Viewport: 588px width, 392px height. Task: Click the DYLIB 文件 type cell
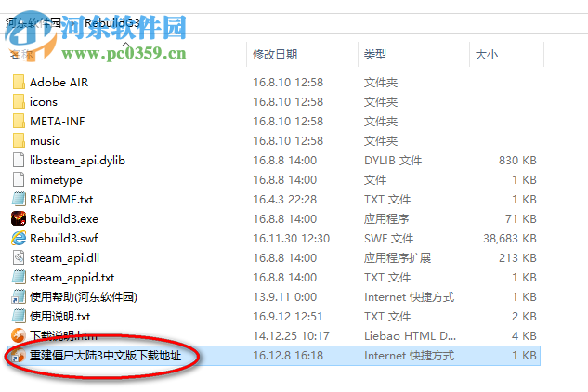[393, 160]
